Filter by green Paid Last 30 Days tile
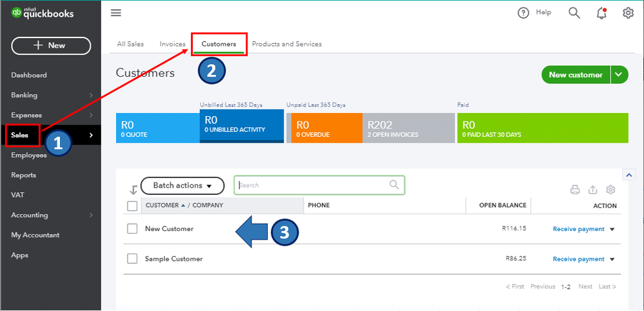Image resolution: width=644 pixels, height=311 pixels. pyautogui.click(x=543, y=128)
